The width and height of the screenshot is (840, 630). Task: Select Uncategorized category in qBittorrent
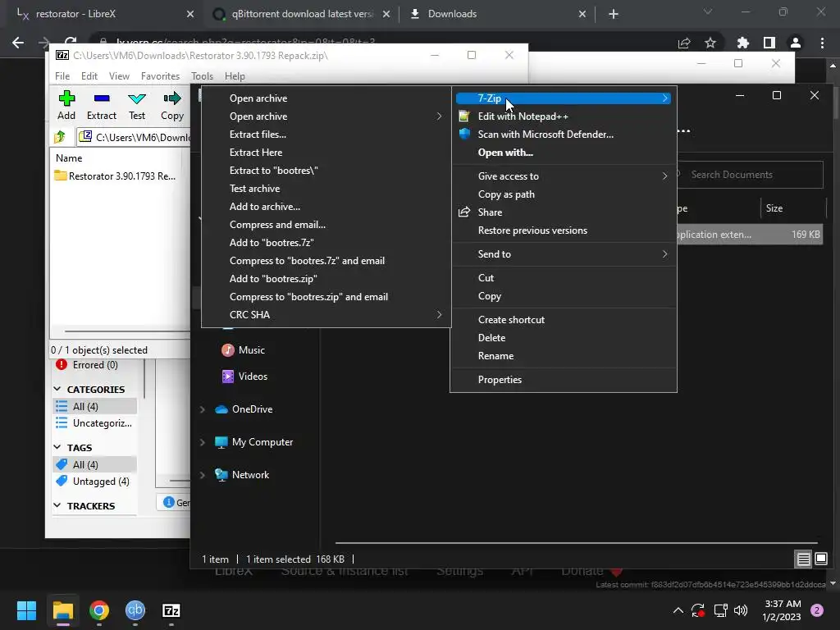(x=94, y=423)
